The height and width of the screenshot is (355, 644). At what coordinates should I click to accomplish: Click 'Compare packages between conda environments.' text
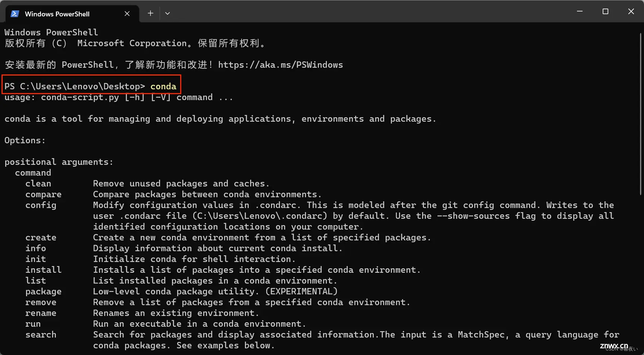(x=207, y=195)
